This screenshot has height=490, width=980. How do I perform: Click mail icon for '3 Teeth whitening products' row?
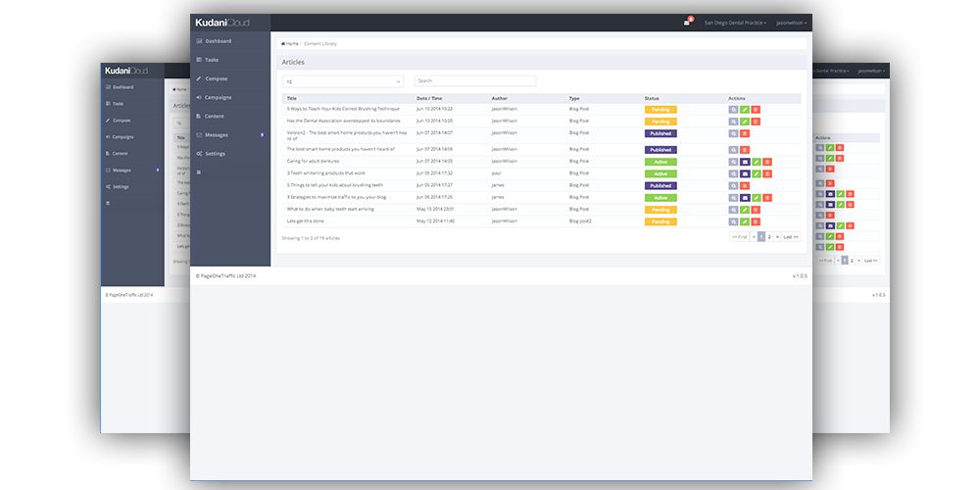point(745,173)
